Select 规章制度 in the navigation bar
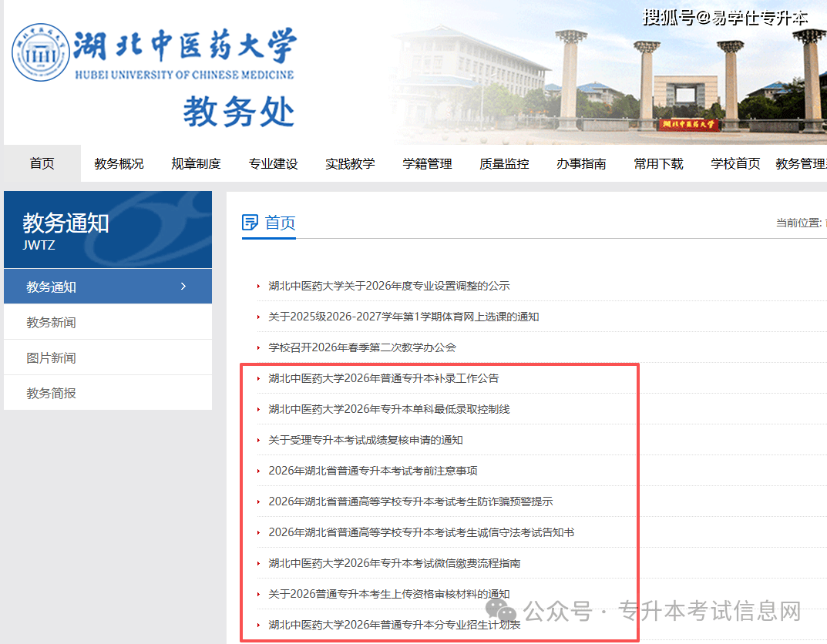The width and height of the screenshot is (827, 644). coord(197,164)
